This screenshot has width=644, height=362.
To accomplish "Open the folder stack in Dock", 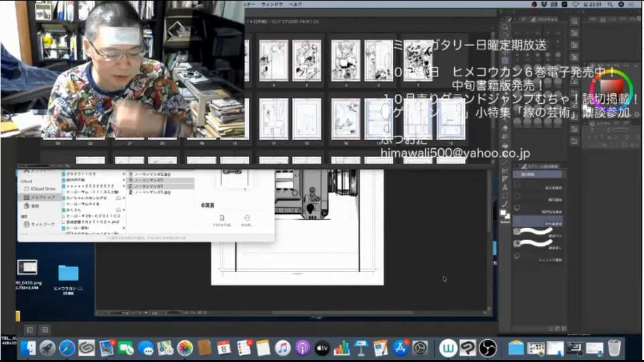I will click(x=516, y=349).
